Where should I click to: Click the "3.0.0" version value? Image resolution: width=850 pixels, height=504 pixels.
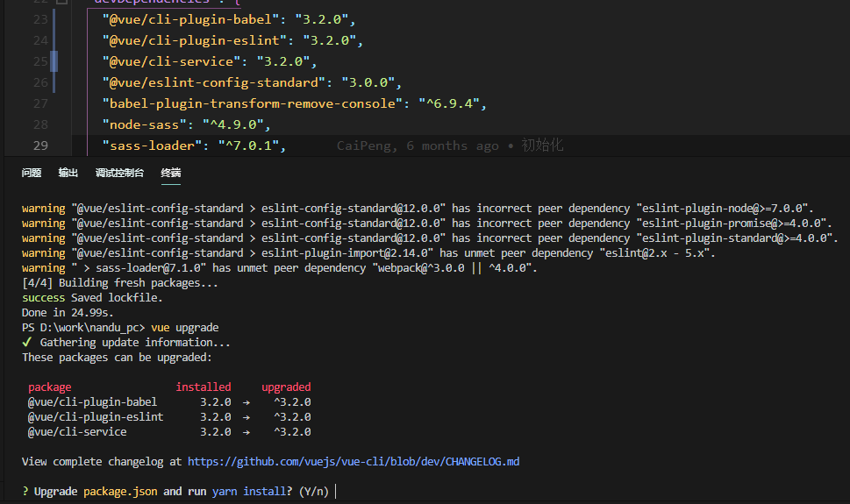click(x=368, y=83)
